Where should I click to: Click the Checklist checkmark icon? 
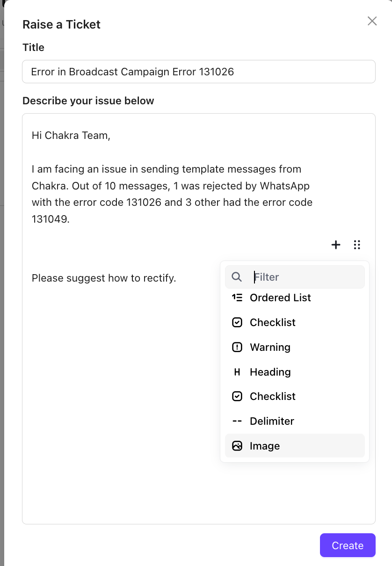click(237, 322)
